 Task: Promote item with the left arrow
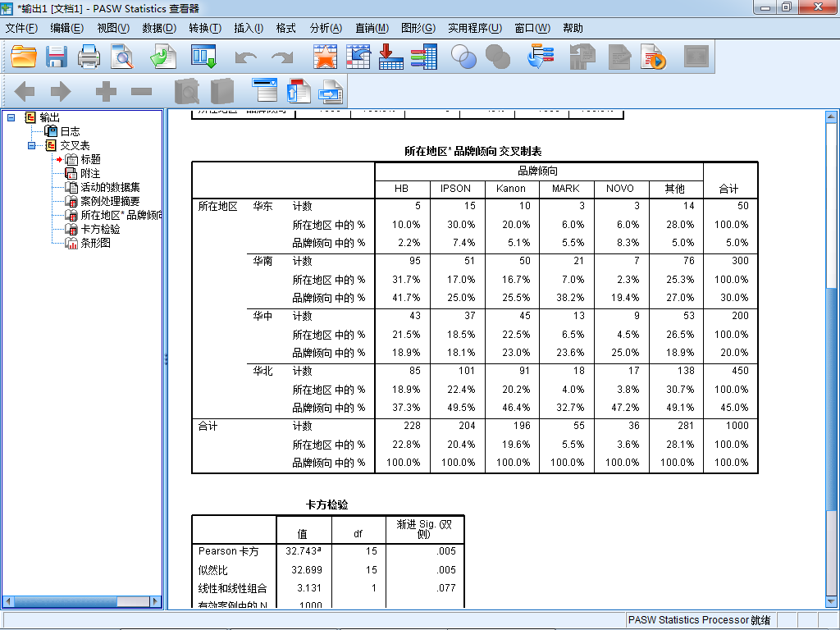(24, 91)
